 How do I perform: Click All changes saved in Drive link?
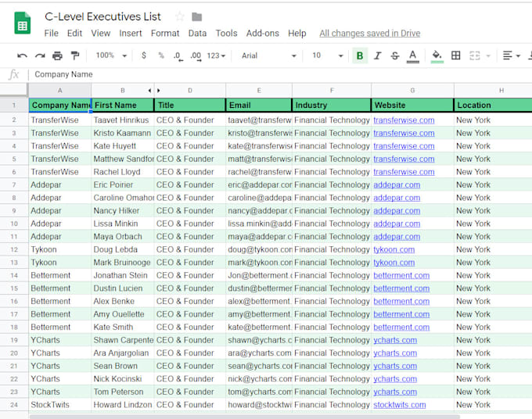pos(370,33)
